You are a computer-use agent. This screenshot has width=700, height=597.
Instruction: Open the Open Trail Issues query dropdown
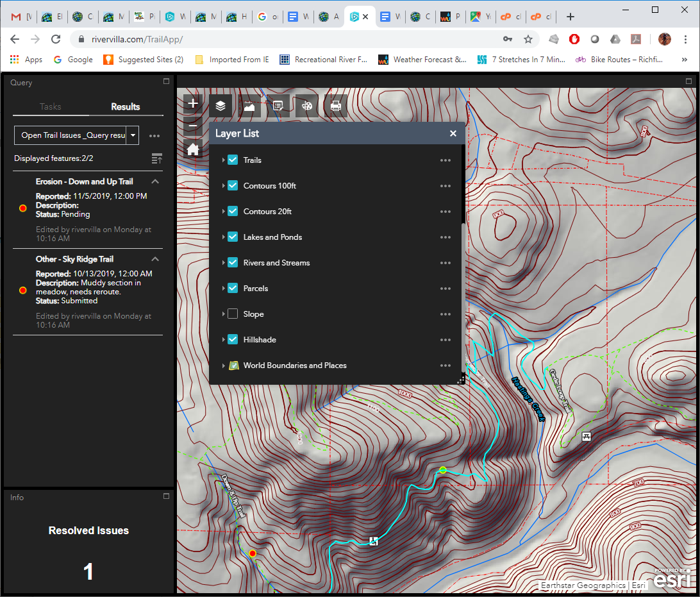pos(133,135)
